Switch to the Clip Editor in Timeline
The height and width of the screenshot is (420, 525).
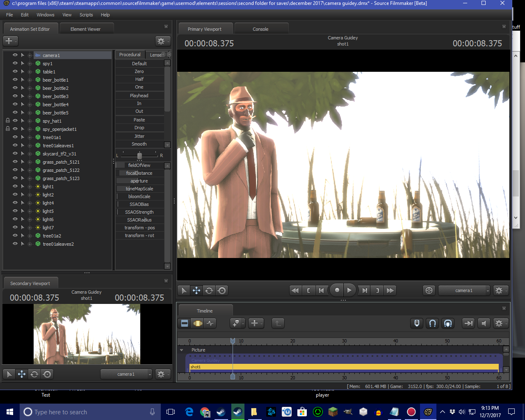point(185,323)
